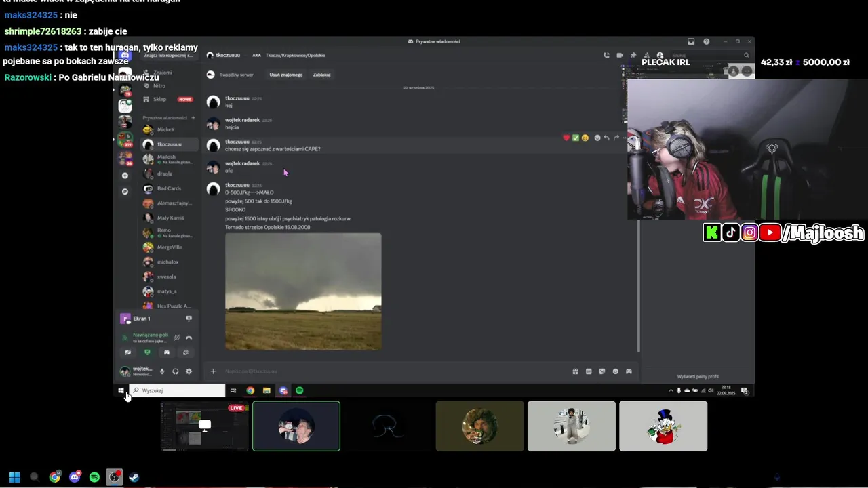React with the red heart emoji

pyautogui.click(x=566, y=138)
